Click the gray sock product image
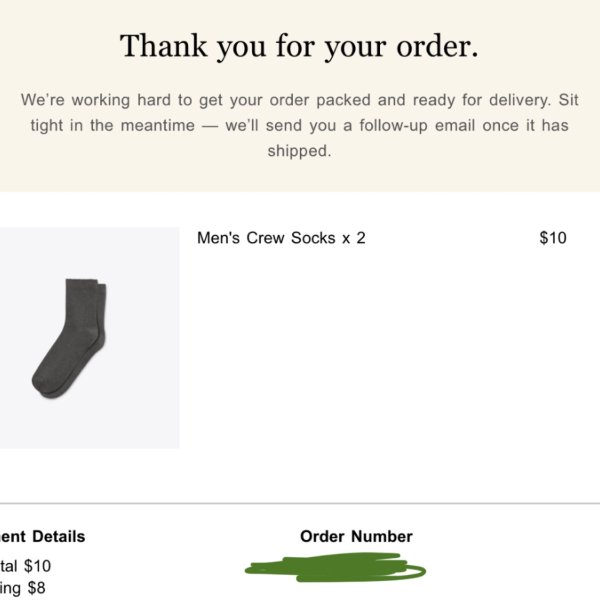This screenshot has height=600, width=600. tap(69, 339)
